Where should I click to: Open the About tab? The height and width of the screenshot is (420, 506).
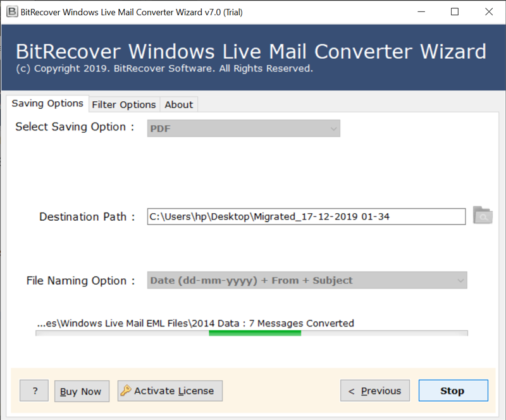(x=179, y=104)
